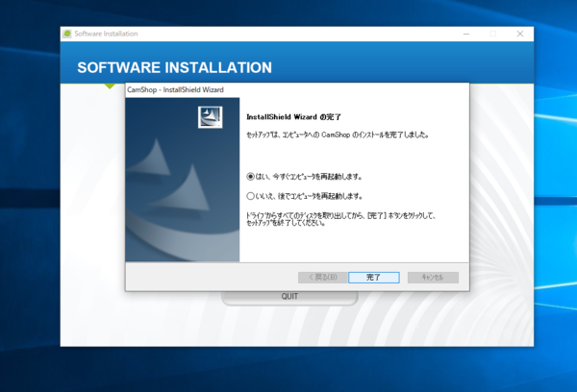The height and width of the screenshot is (392, 577).
Task: Click the 'InstallShield Wizard の完了' heading
Action: [x=293, y=117]
